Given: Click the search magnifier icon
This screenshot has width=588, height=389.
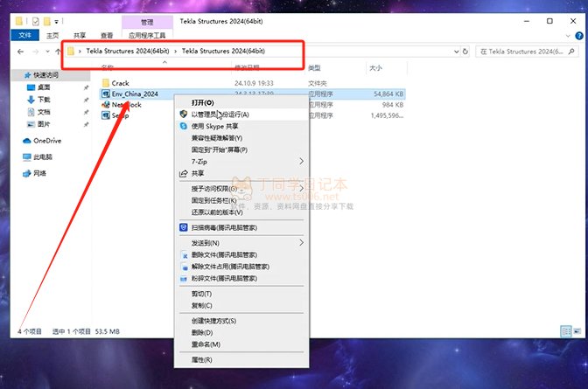Looking at the screenshot, I should point(571,52).
